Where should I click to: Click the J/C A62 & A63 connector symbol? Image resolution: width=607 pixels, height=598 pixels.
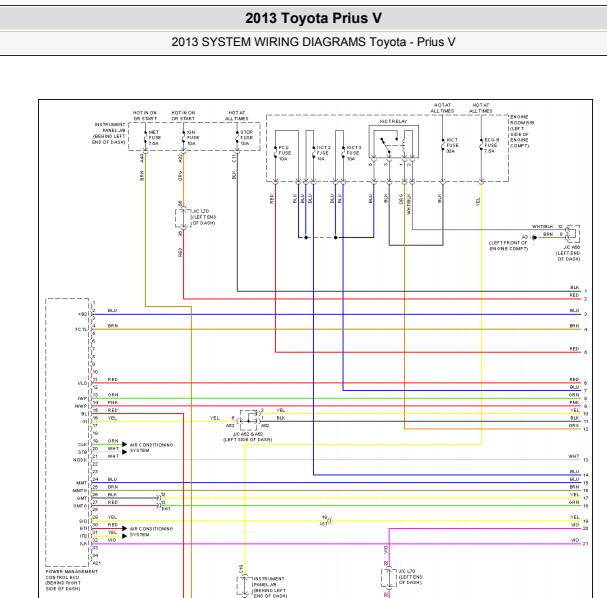click(x=248, y=420)
